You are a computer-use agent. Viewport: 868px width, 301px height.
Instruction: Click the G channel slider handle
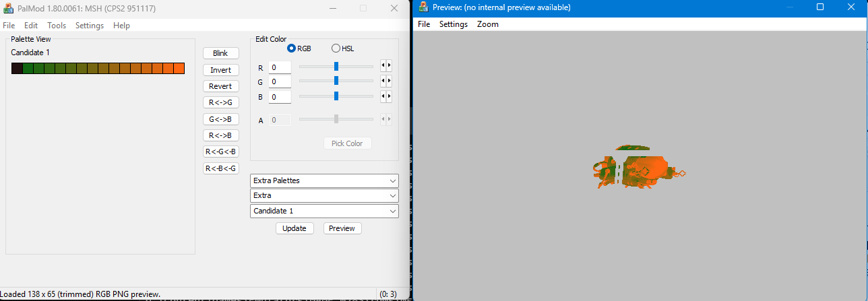click(336, 80)
